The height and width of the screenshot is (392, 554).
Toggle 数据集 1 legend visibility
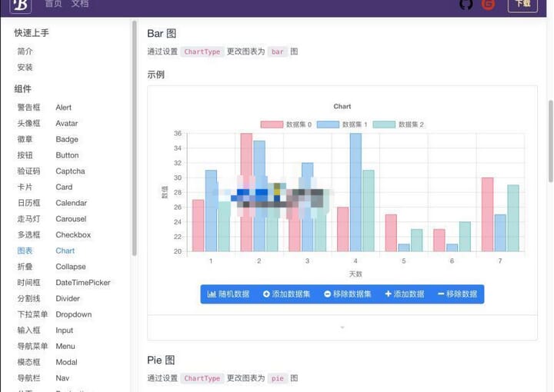342,125
